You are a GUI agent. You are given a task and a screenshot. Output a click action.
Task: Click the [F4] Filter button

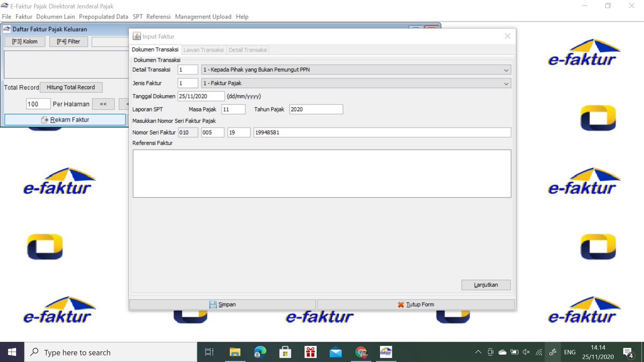(68, 41)
